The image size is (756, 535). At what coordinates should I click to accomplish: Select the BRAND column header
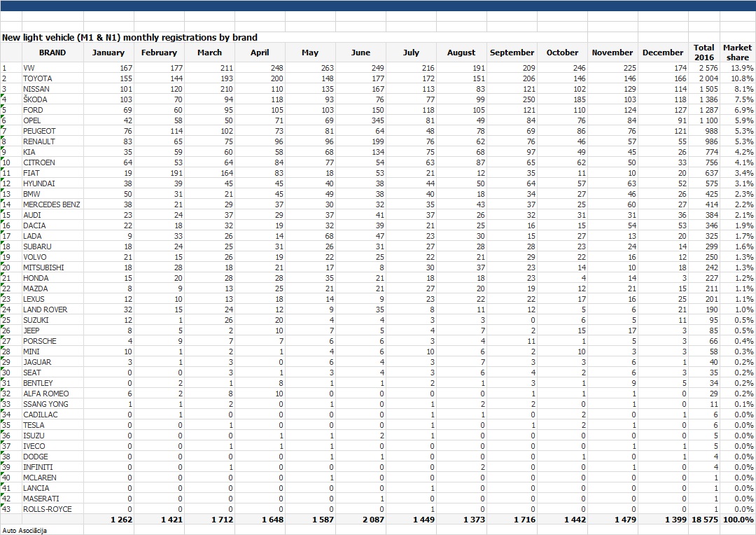point(52,53)
